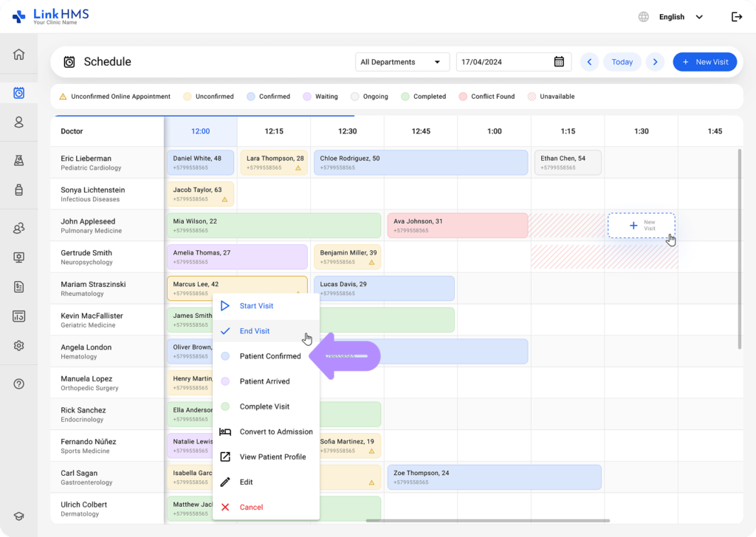Jump to Today in the schedule
Viewport: 756px width, 537px height.
(622, 62)
